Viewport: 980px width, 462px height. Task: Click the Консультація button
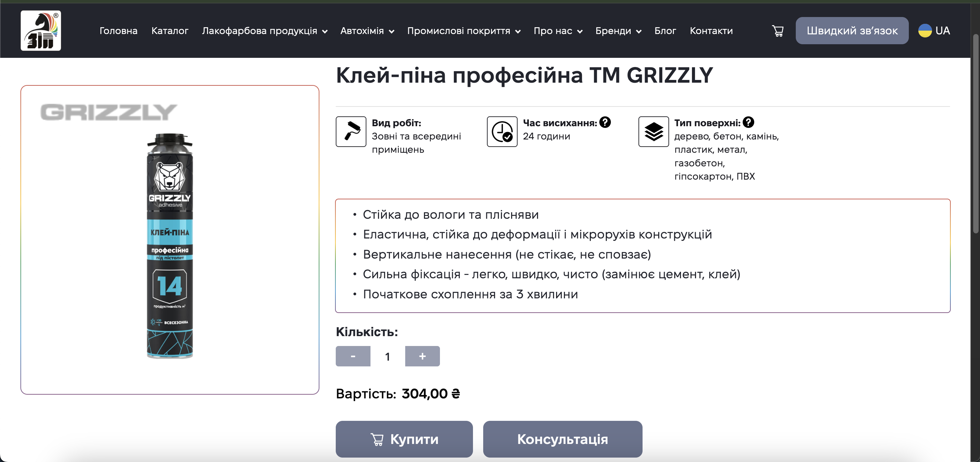562,439
